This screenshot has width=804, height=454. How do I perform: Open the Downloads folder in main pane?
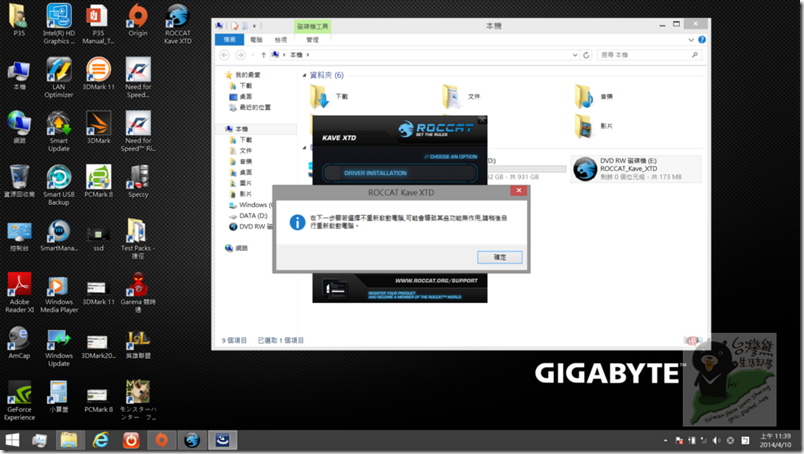point(329,96)
